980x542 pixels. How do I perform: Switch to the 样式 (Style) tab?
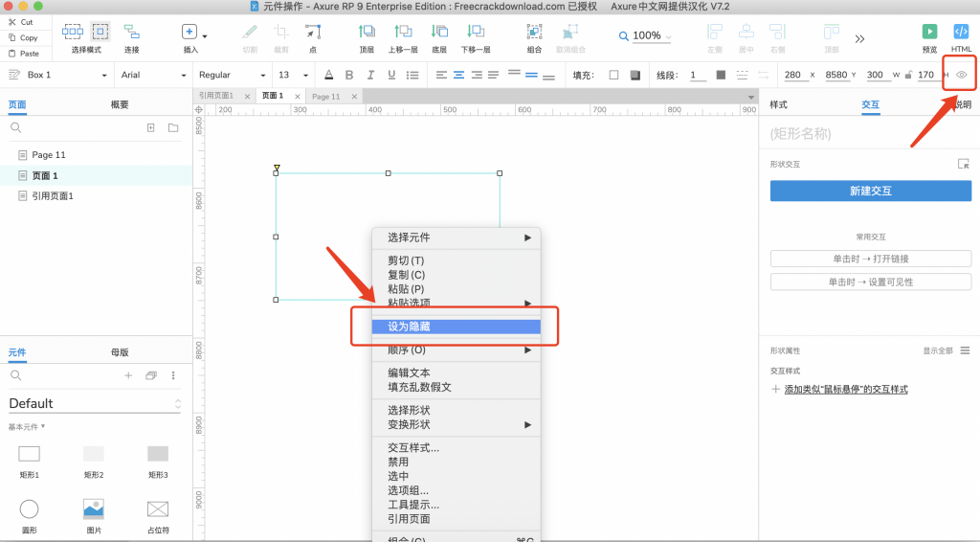778,104
